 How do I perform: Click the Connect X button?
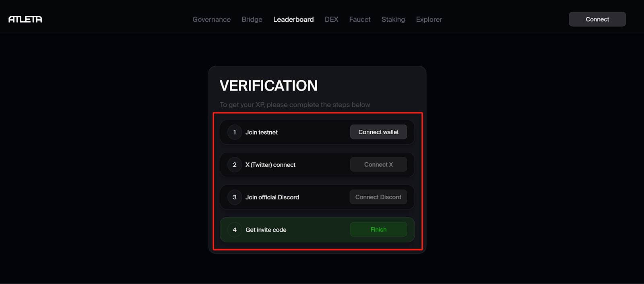click(x=378, y=164)
